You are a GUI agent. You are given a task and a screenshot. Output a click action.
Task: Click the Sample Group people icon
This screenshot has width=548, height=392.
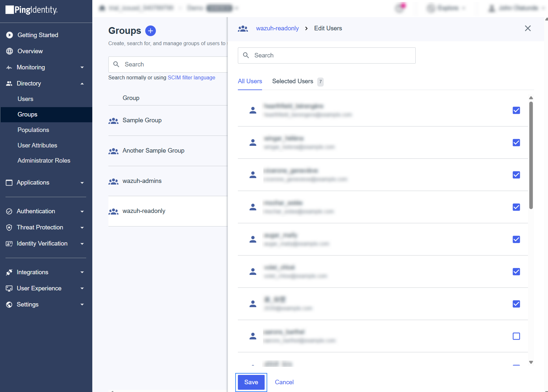pos(113,121)
